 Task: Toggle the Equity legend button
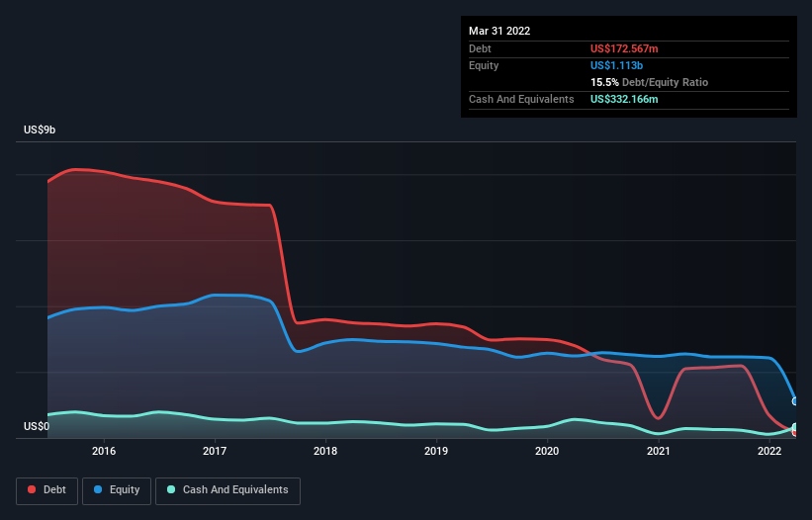click(x=117, y=490)
